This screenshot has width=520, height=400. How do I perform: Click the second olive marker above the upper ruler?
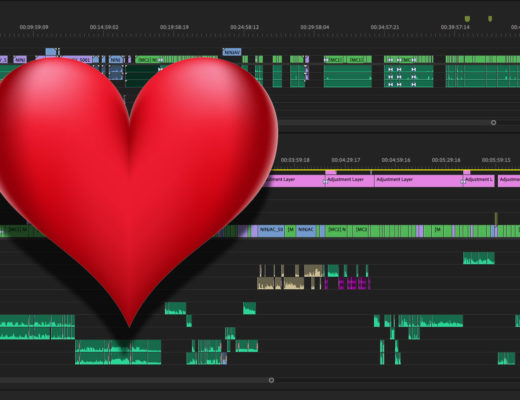tap(490, 19)
